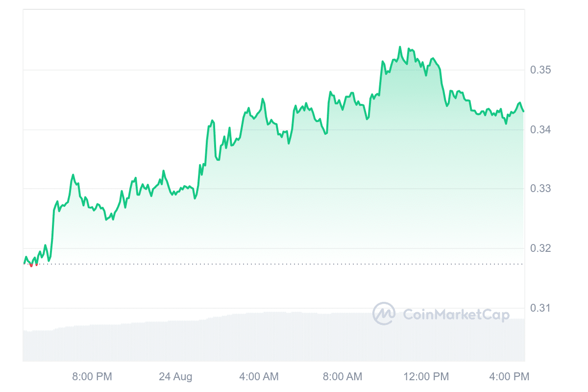Click the 8:00 AM axis label
This screenshot has height=392, width=588.
(x=343, y=377)
